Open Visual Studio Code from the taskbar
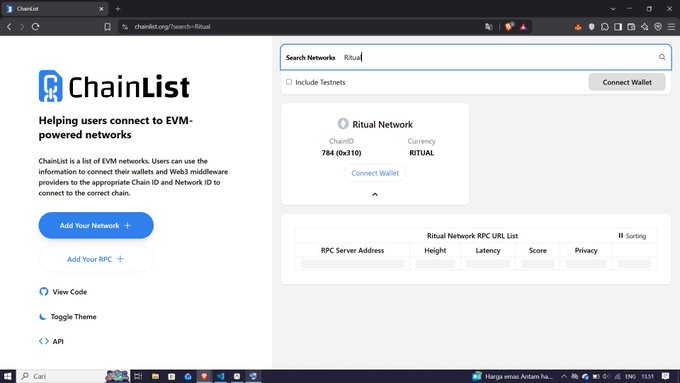This screenshot has width=680, height=383. (220, 376)
